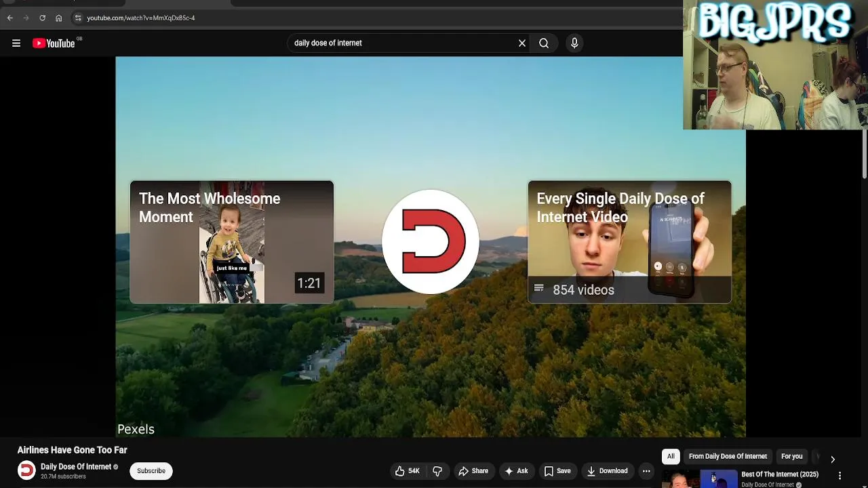Screen dimensions: 868x488
Task: Show more filter chips with arrow
Action: point(833,460)
